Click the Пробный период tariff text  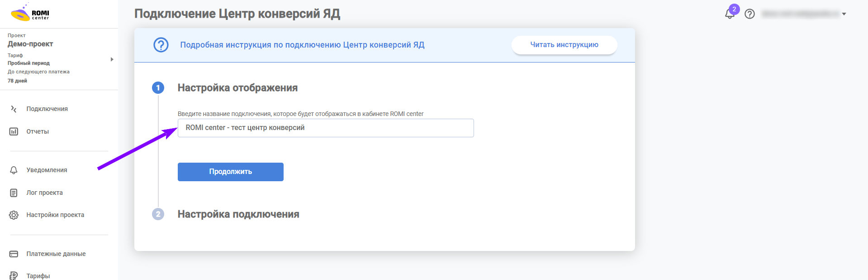[x=28, y=63]
